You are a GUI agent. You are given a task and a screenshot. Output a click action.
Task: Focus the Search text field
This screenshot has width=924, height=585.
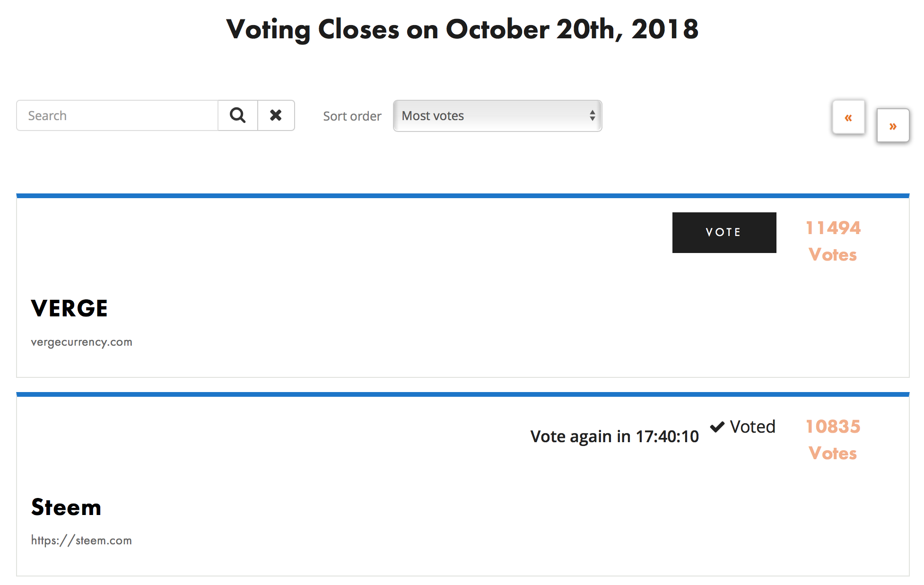117,115
